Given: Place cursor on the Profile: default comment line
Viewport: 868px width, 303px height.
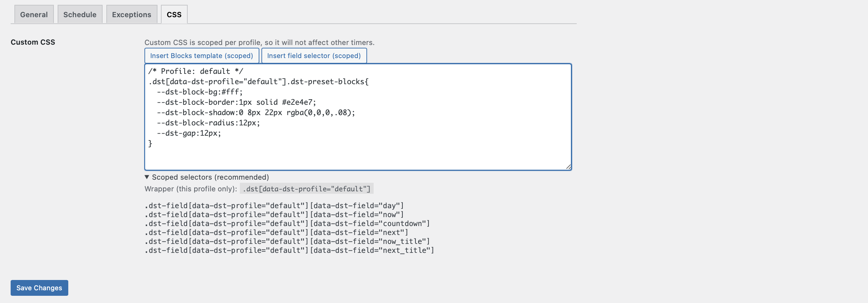Looking at the screenshot, I should pos(196,71).
